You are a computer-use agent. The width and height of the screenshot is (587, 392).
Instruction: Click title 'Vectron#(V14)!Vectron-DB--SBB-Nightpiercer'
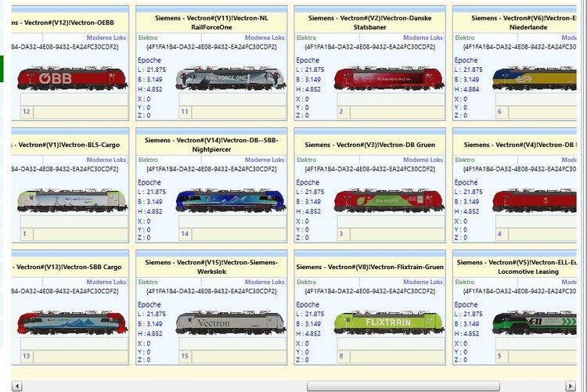click(211, 145)
